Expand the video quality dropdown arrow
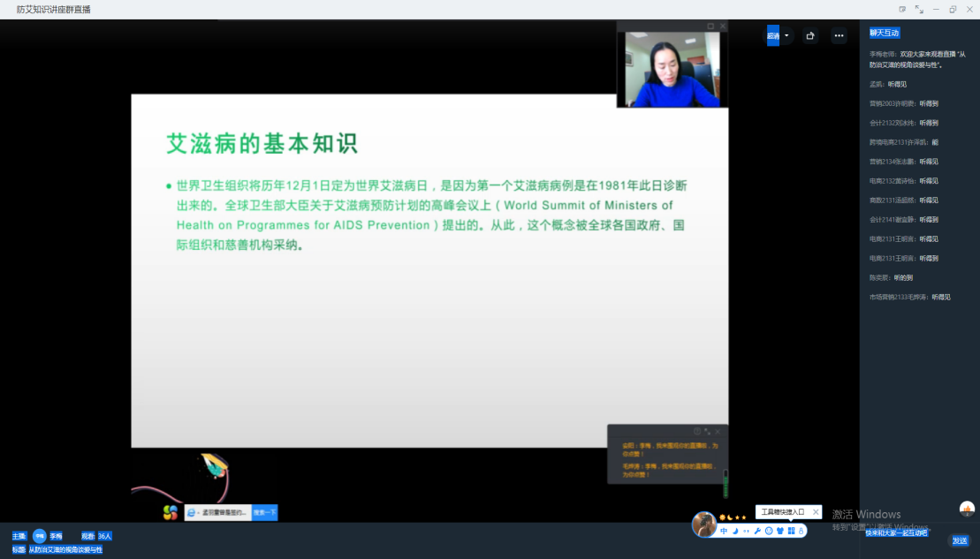Image resolution: width=980 pixels, height=559 pixels. pyautogui.click(x=786, y=36)
